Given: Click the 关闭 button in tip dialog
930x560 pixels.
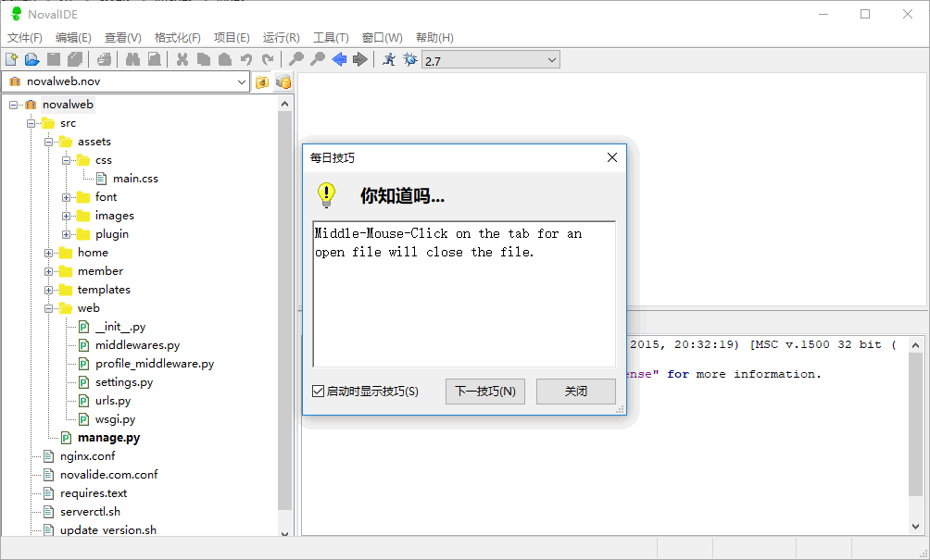Looking at the screenshot, I should 575,391.
